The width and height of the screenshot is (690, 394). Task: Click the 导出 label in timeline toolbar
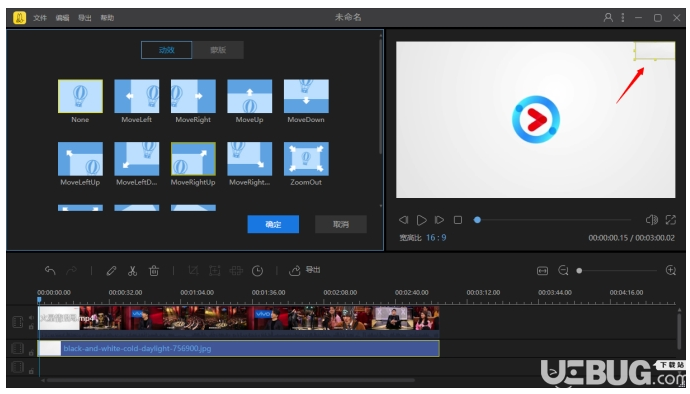coord(313,270)
